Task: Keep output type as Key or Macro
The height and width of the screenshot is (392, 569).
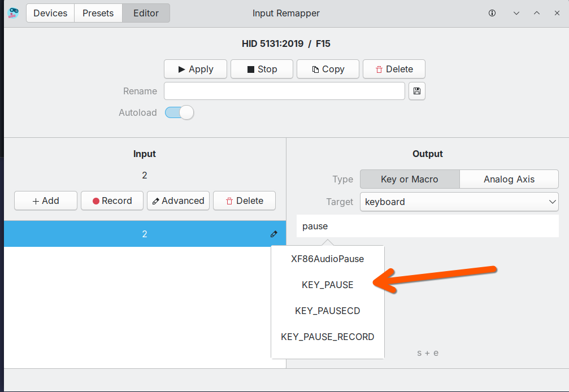Action: (409, 178)
